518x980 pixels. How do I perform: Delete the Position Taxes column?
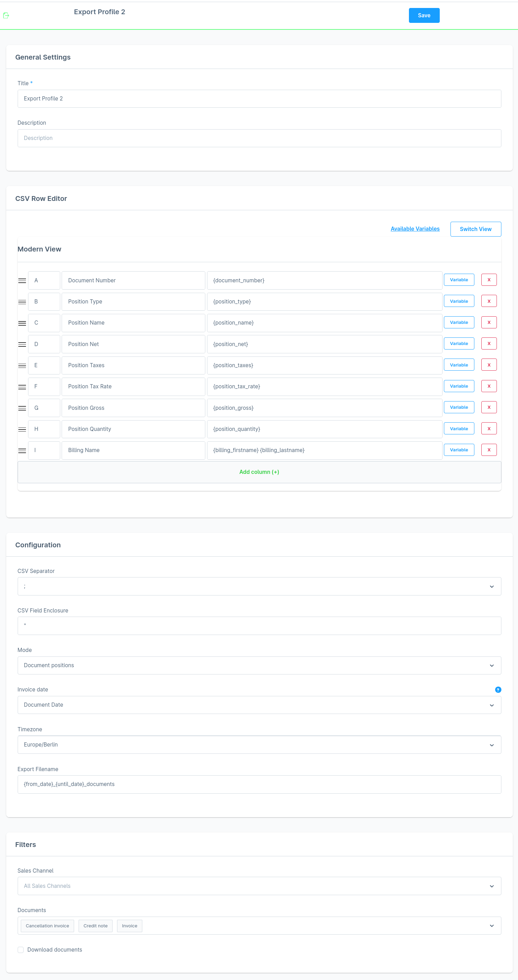click(x=489, y=365)
